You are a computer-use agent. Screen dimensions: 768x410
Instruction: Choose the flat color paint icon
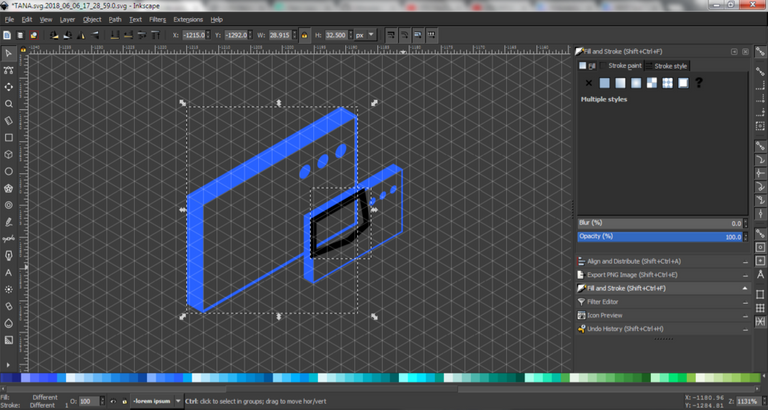[x=606, y=83]
